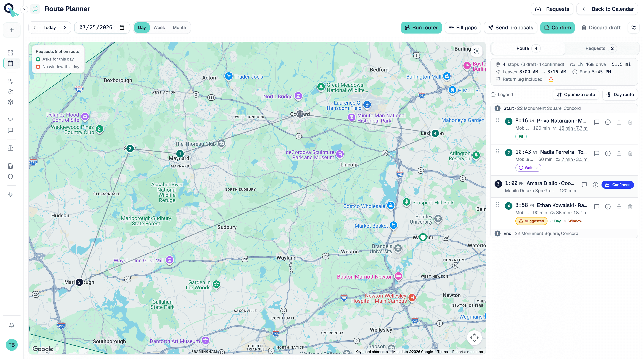The height and width of the screenshot is (359, 644).
Task: Expand the left sidebar chevron
Action: [x=24, y=10]
